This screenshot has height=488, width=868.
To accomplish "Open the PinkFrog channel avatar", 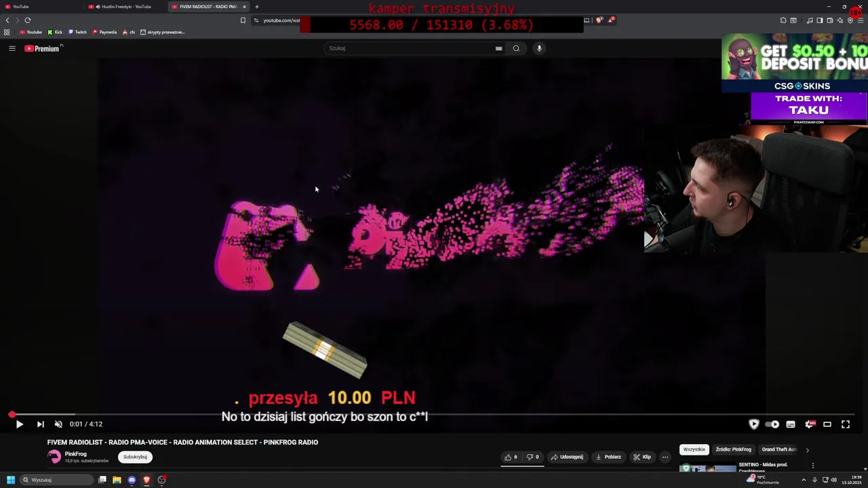I will (54, 457).
